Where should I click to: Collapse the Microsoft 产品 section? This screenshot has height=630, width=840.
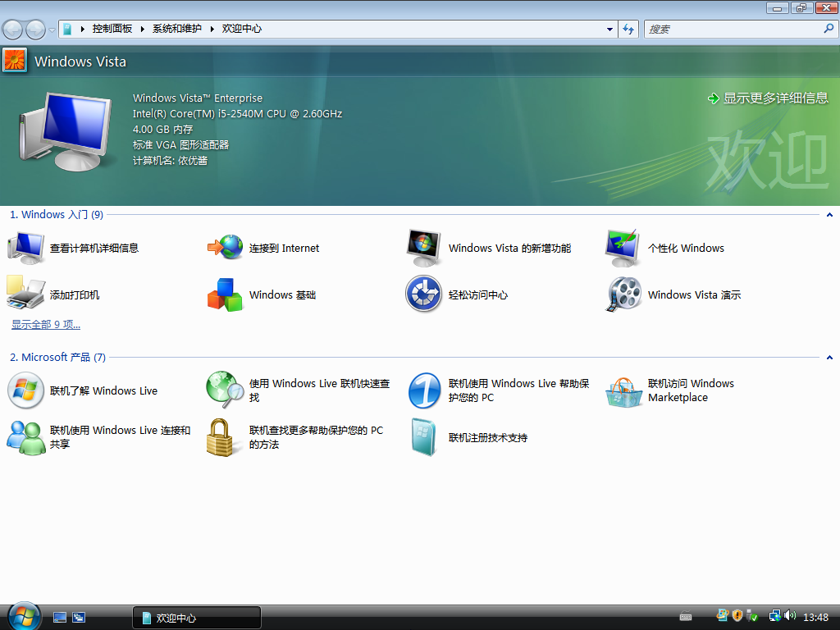click(x=829, y=358)
